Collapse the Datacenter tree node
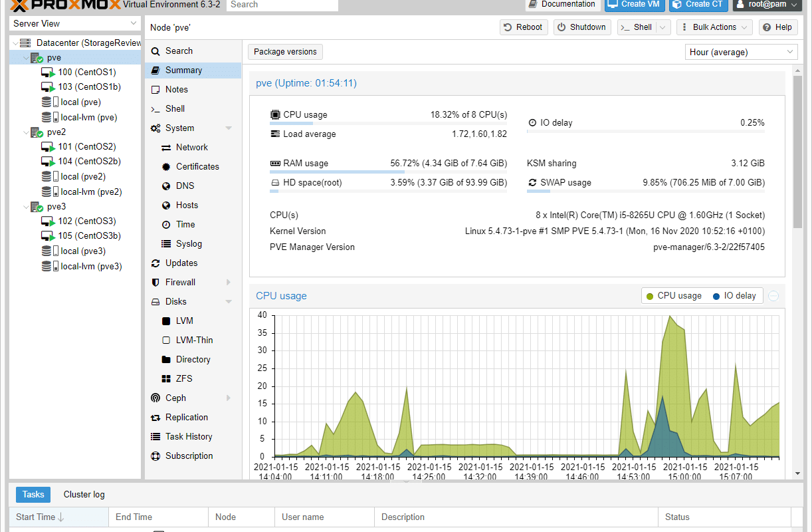 (15, 43)
